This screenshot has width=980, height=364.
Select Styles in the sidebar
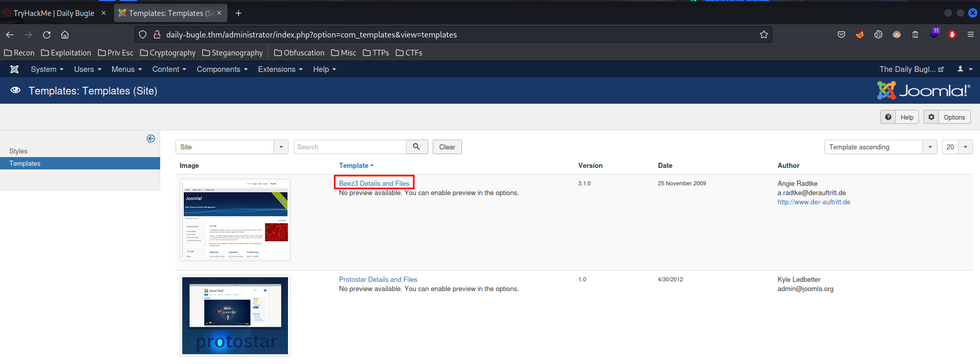(x=18, y=151)
